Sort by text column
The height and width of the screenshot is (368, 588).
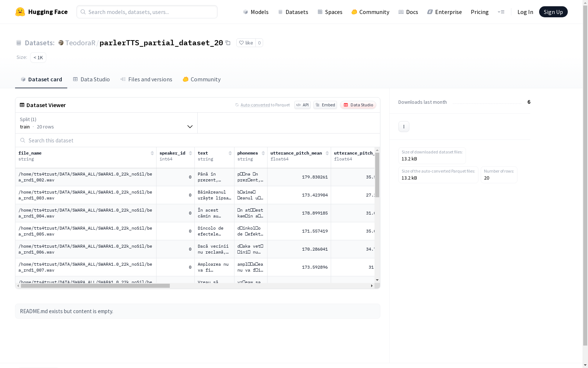[x=230, y=153]
